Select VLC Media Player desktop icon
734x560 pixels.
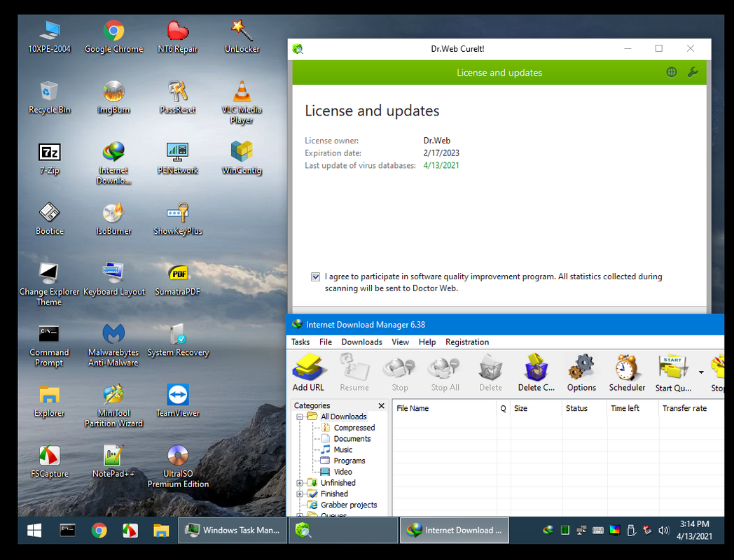click(242, 102)
